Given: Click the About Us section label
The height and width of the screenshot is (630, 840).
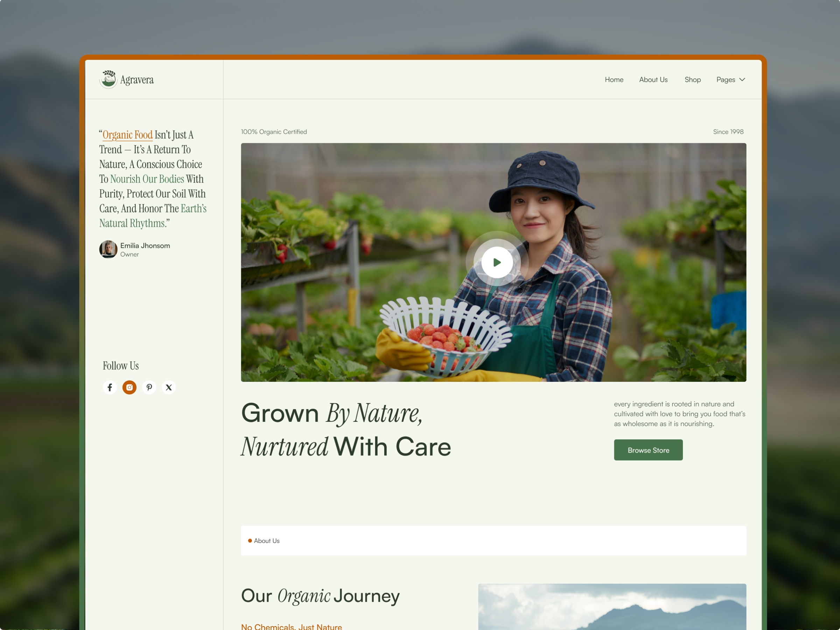Looking at the screenshot, I should tap(267, 541).
